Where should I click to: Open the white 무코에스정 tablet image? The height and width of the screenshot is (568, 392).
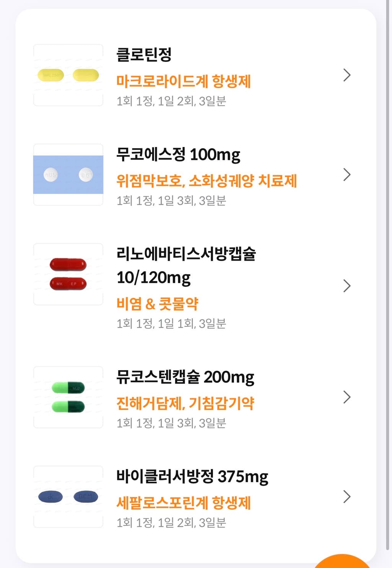(x=68, y=175)
